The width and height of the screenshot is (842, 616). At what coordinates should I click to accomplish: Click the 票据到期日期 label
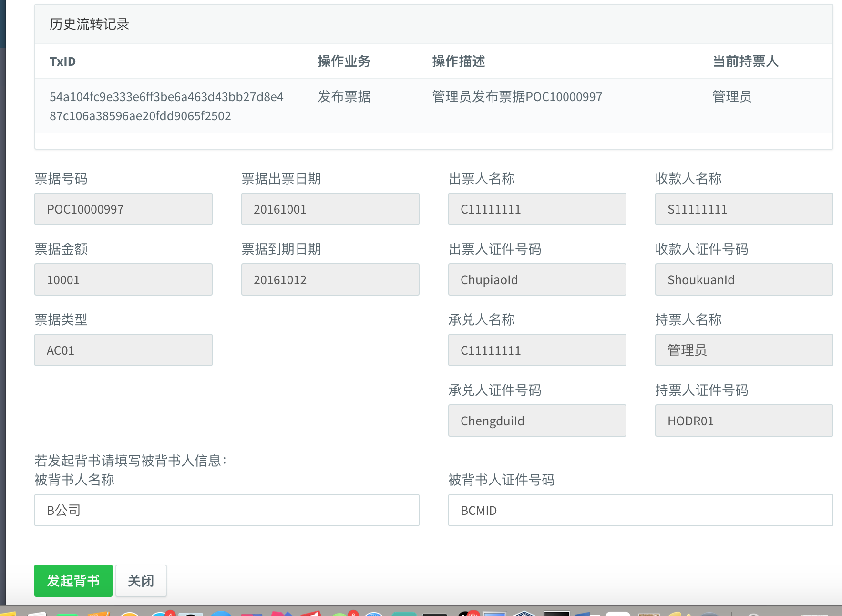pos(281,249)
